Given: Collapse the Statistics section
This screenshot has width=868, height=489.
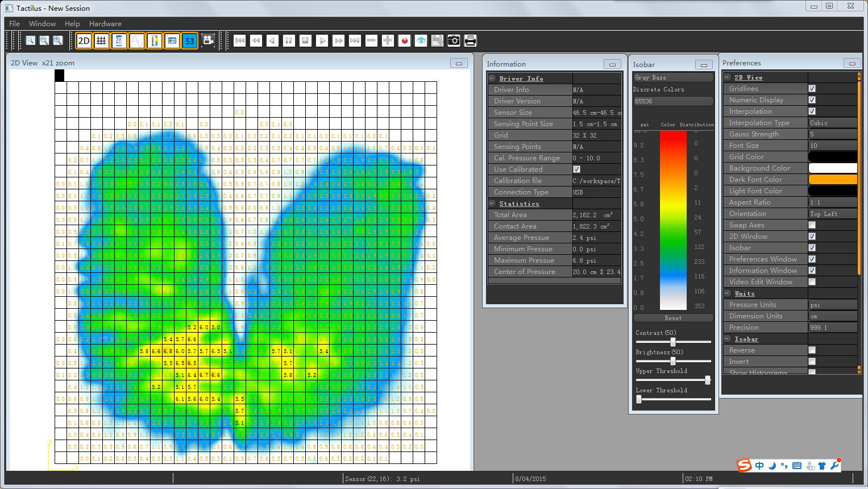Looking at the screenshot, I should [x=492, y=204].
